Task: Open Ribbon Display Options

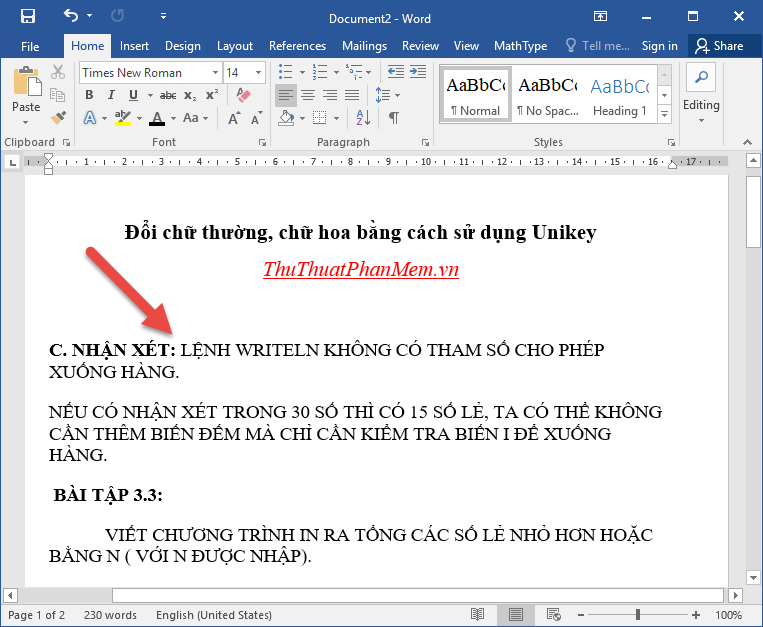Action: [x=600, y=17]
